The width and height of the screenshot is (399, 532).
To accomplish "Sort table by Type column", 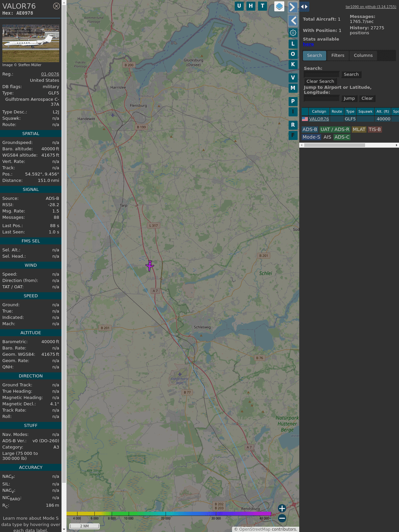I will [x=350, y=112].
